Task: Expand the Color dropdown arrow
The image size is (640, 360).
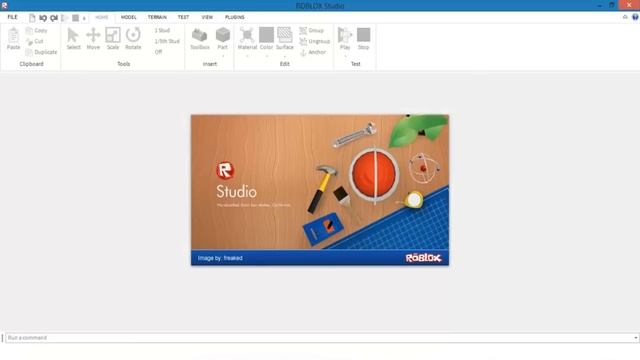Action: (267, 56)
